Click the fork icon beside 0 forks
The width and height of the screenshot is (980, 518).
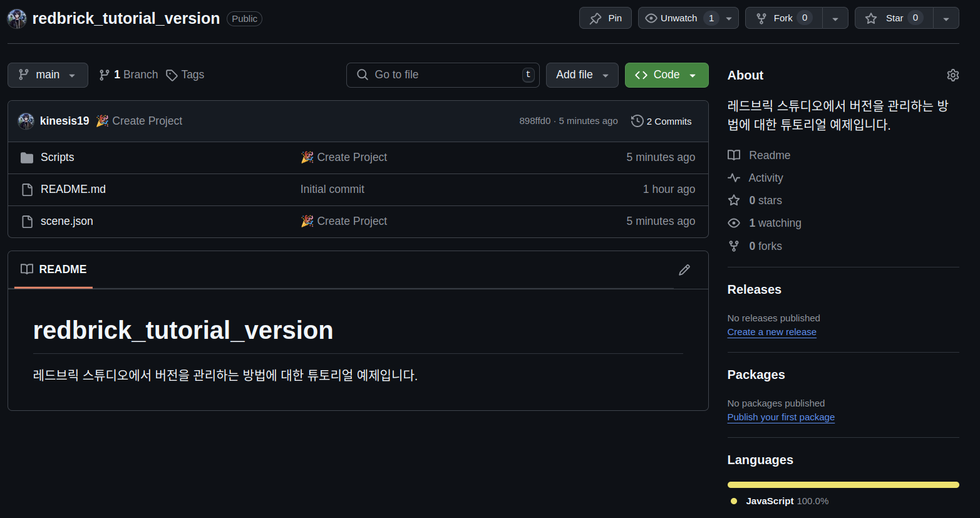tap(734, 246)
